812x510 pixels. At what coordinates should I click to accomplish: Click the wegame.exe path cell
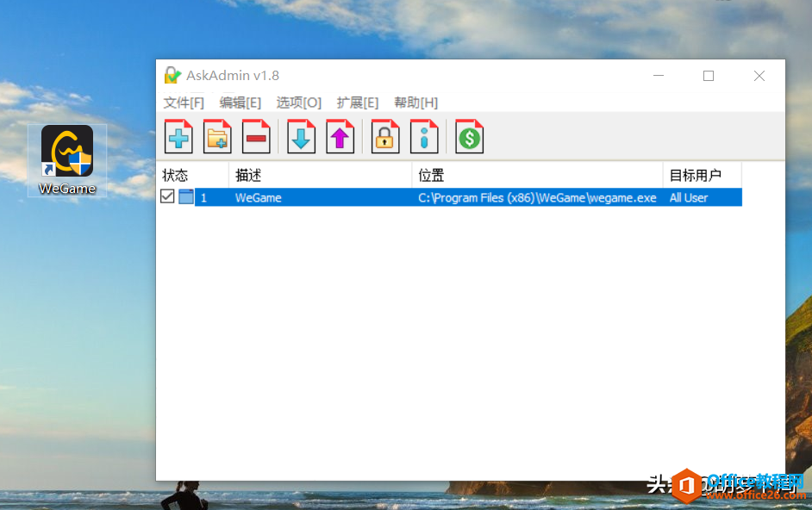tap(537, 198)
